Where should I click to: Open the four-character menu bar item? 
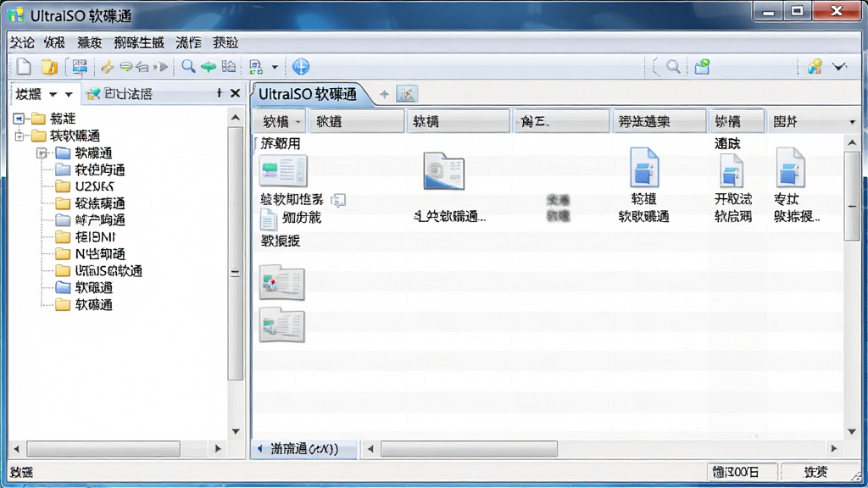pos(139,42)
